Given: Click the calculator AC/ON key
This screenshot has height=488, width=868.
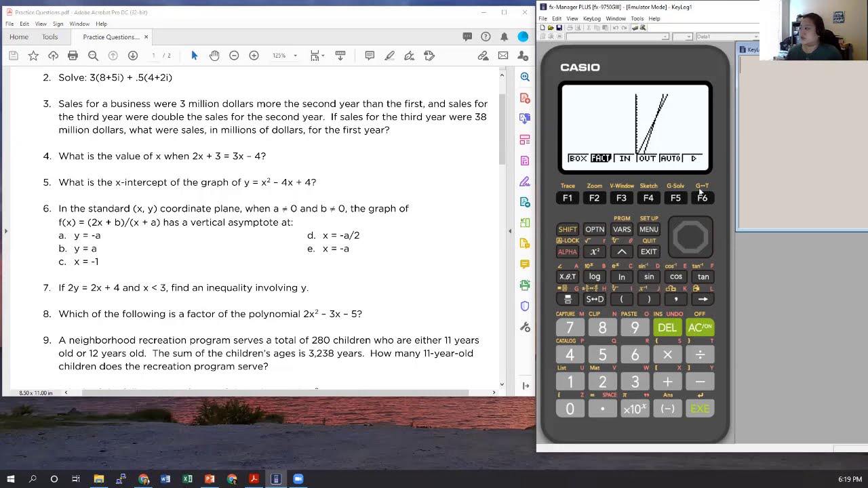Looking at the screenshot, I should pos(700,327).
